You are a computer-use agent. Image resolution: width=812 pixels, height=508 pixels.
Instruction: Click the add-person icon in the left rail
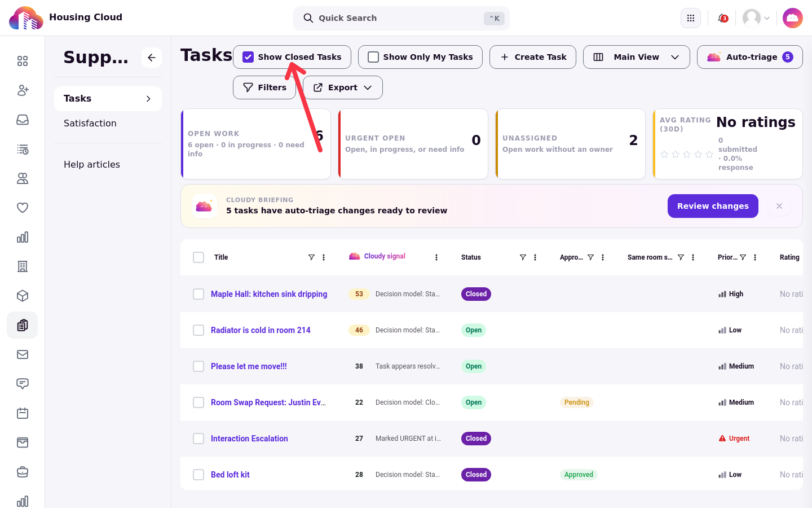coord(23,90)
